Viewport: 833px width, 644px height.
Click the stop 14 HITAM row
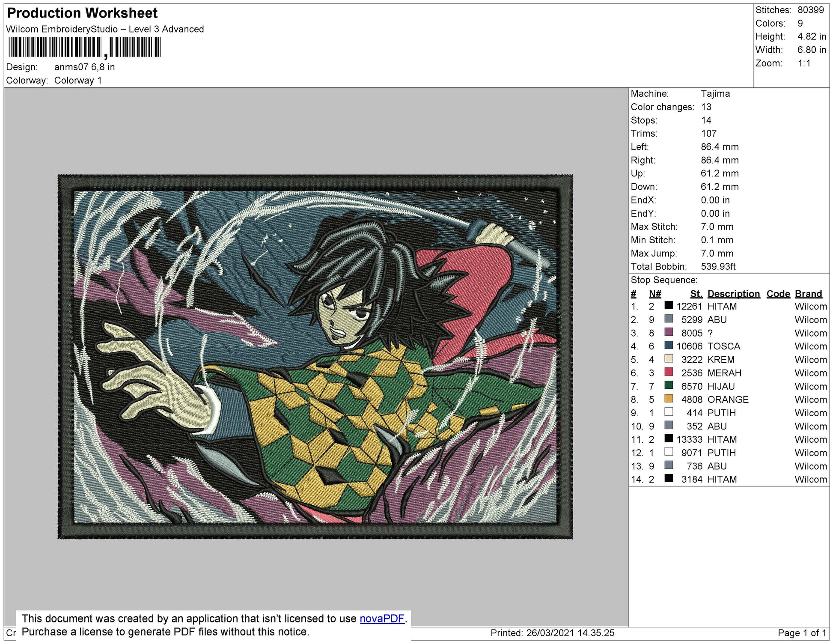tap(722, 479)
